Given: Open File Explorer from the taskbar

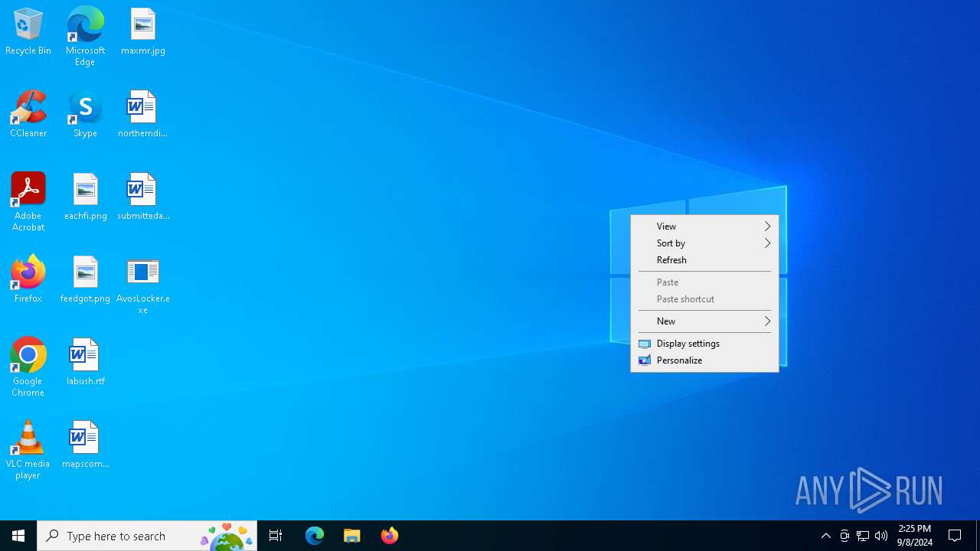Looking at the screenshot, I should pyautogui.click(x=352, y=536).
